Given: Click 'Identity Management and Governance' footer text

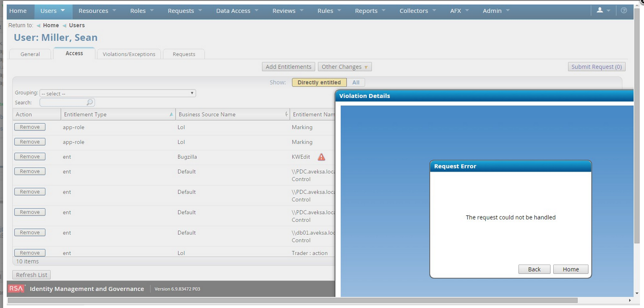Looking at the screenshot, I should (87, 289).
